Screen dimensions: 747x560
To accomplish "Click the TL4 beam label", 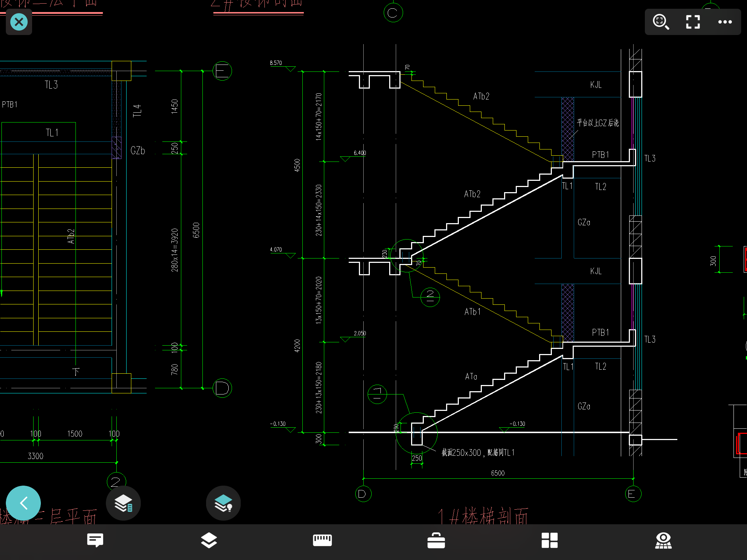I will 137,111.
